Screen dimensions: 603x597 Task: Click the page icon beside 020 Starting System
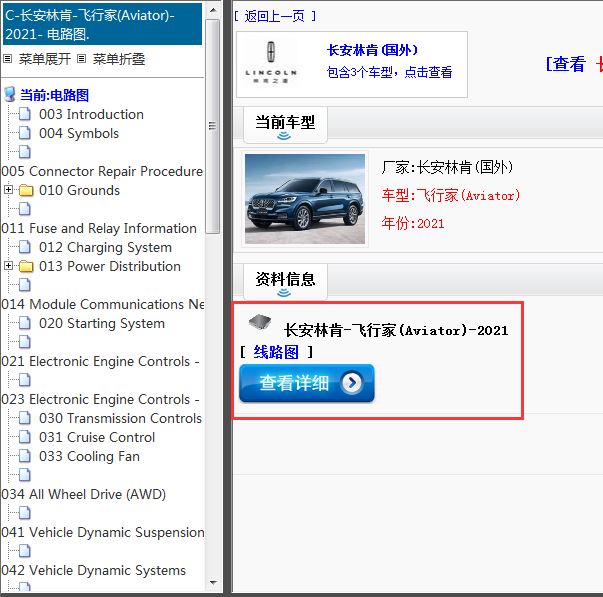click(x=25, y=323)
